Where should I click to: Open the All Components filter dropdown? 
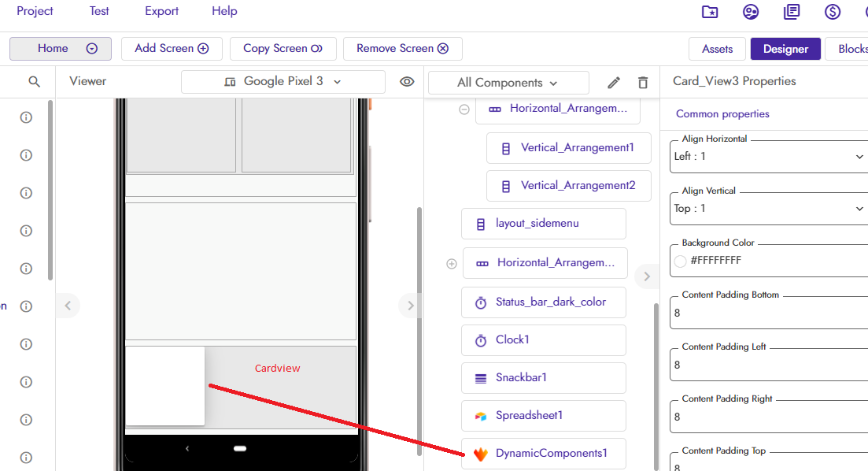(x=508, y=83)
